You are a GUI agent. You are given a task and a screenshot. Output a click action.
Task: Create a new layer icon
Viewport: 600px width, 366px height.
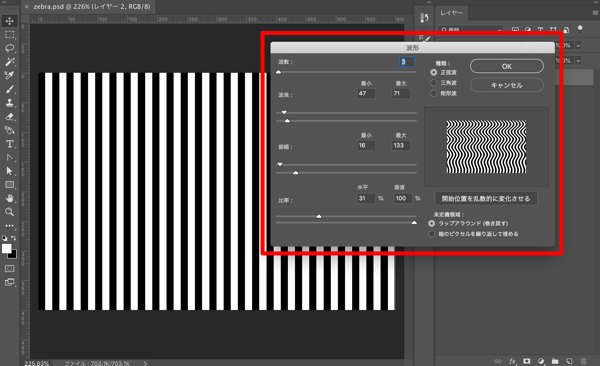pos(569,361)
